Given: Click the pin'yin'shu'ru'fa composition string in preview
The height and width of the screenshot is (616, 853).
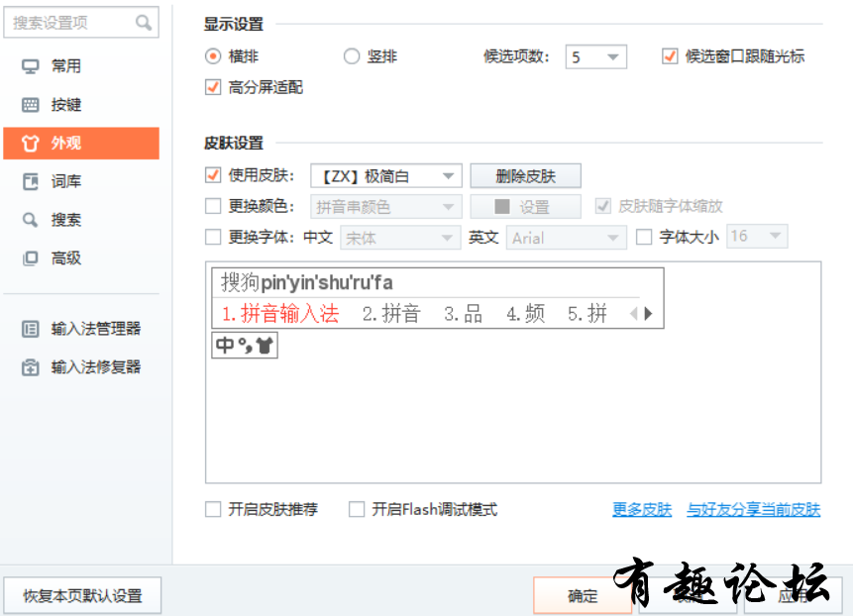Looking at the screenshot, I should [x=327, y=282].
